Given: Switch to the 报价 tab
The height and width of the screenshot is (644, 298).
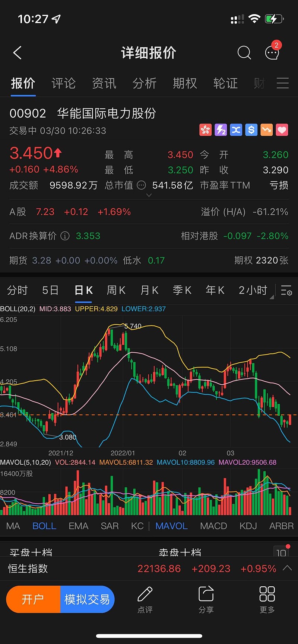Looking at the screenshot, I should coord(23,83).
